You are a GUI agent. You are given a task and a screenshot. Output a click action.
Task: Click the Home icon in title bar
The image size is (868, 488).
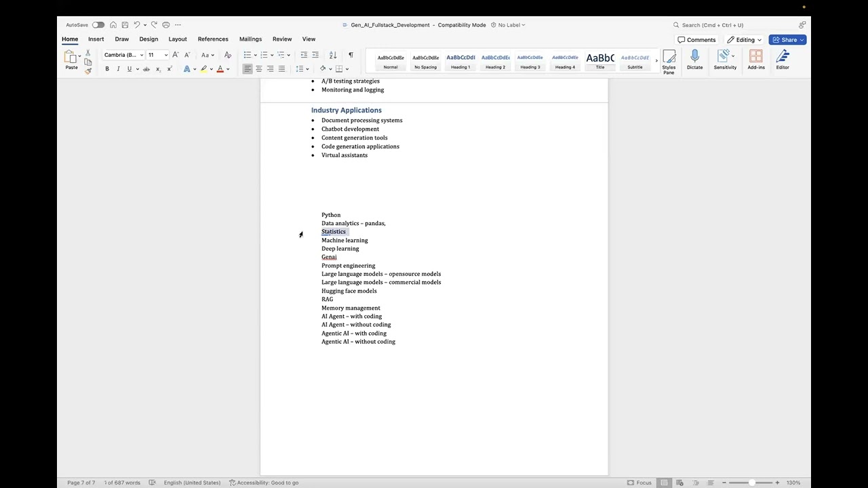[113, 25]
